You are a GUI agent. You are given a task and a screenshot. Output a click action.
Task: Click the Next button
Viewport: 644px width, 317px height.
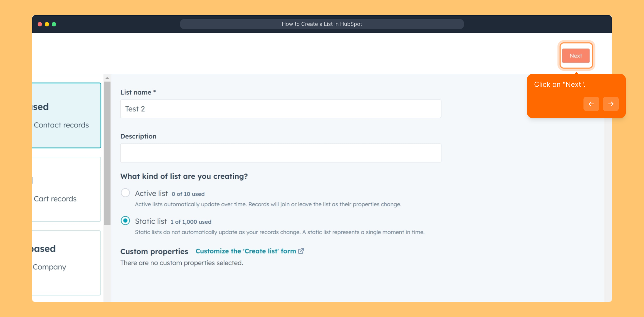[x=576, y=56]
